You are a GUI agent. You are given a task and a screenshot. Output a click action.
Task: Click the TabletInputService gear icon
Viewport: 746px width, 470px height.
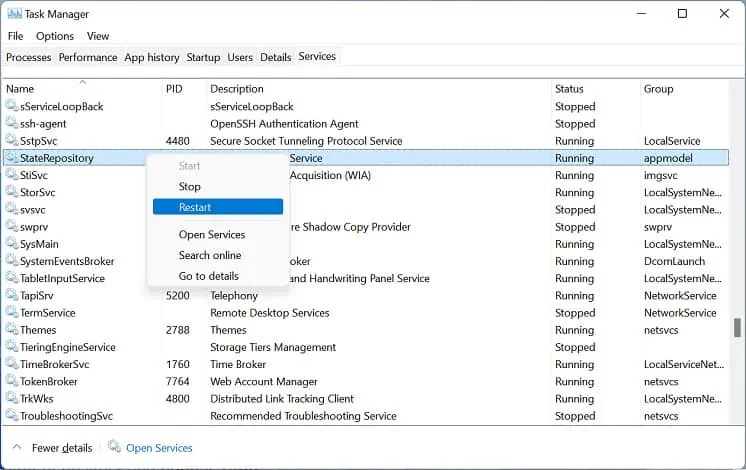click(x=12, y=277)
